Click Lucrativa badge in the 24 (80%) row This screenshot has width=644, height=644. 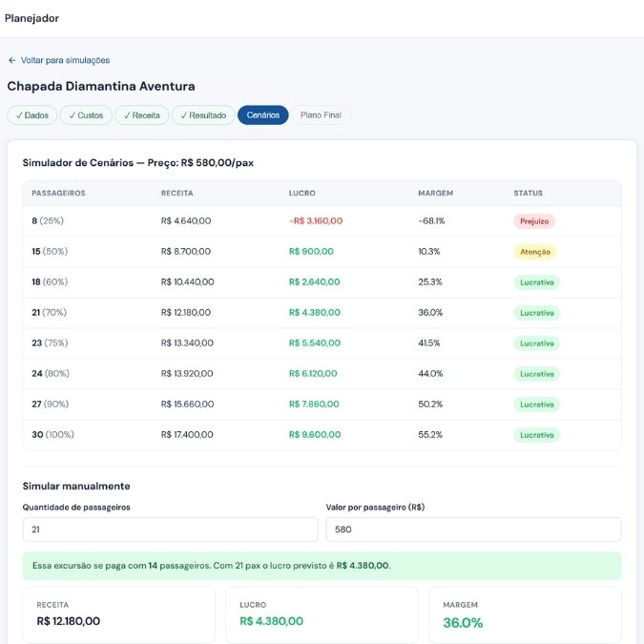(x=537, y=374)
